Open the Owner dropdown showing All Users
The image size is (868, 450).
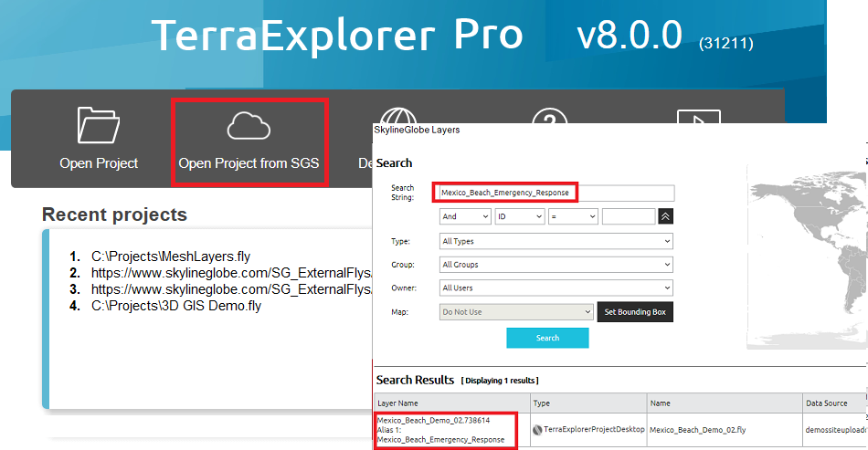[x=556, y=288]
